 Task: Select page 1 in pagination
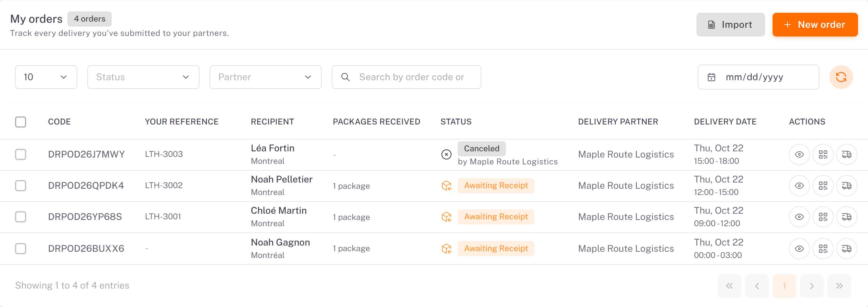point(784,286)
